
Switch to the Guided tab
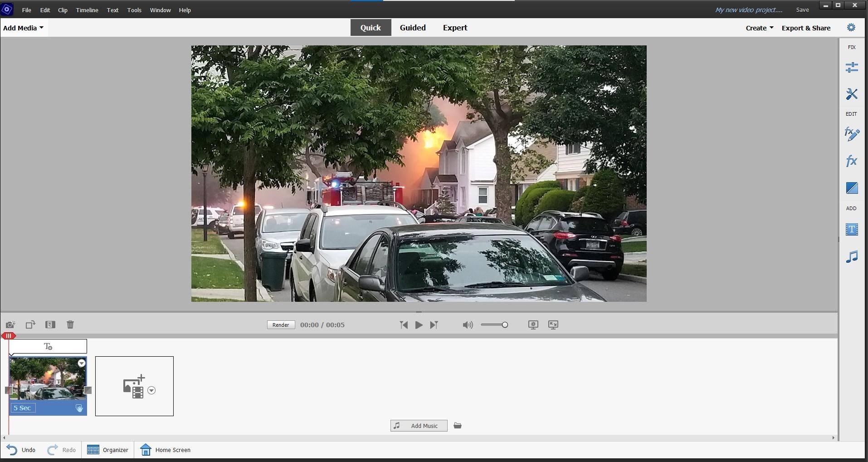[x=412, y=28]
